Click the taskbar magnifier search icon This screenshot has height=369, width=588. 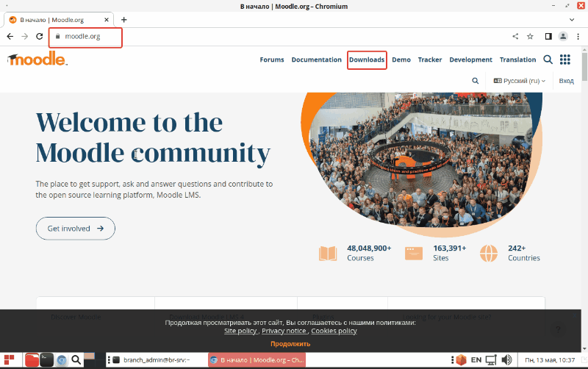[76, 360]
